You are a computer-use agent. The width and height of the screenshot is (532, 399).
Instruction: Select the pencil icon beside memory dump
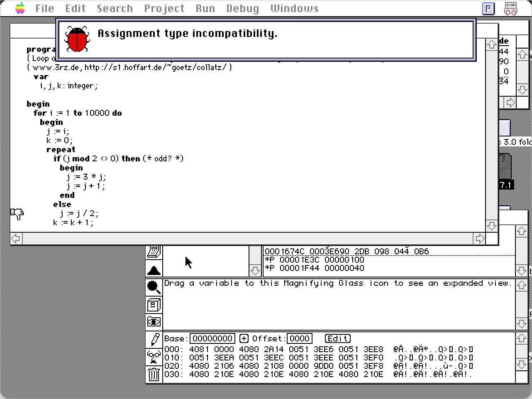tap(154, 339)
